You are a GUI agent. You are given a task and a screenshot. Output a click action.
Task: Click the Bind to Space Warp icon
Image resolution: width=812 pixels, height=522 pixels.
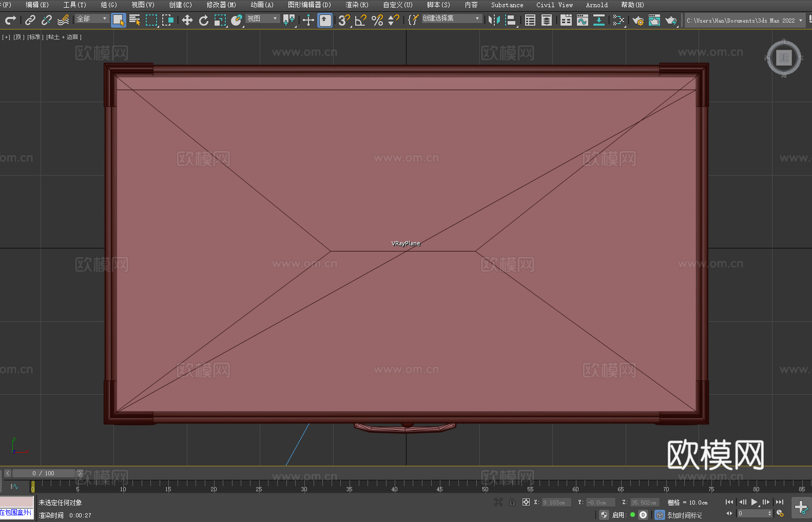click(63, 20)
